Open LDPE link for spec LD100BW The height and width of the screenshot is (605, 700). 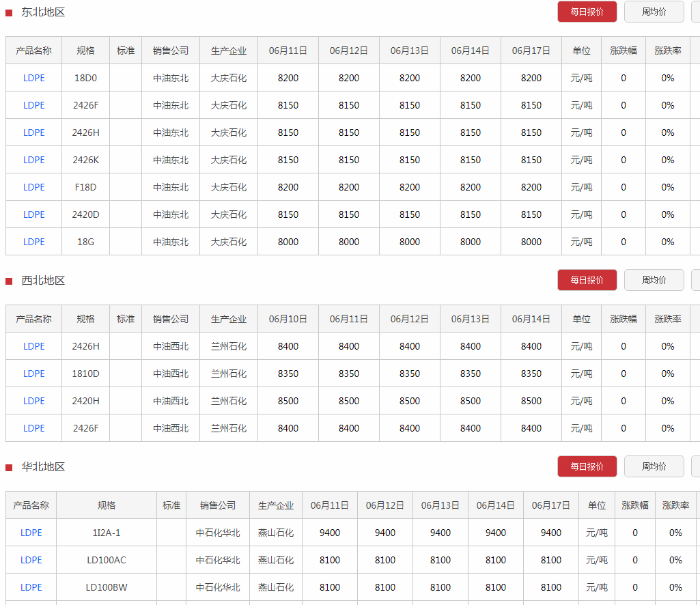point(31,587)
